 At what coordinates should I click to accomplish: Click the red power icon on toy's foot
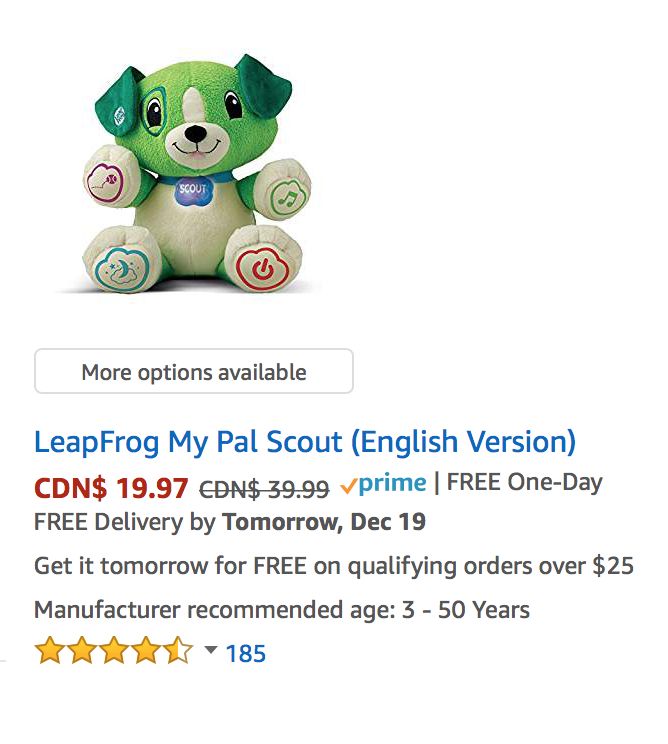(x=262, y=269)
